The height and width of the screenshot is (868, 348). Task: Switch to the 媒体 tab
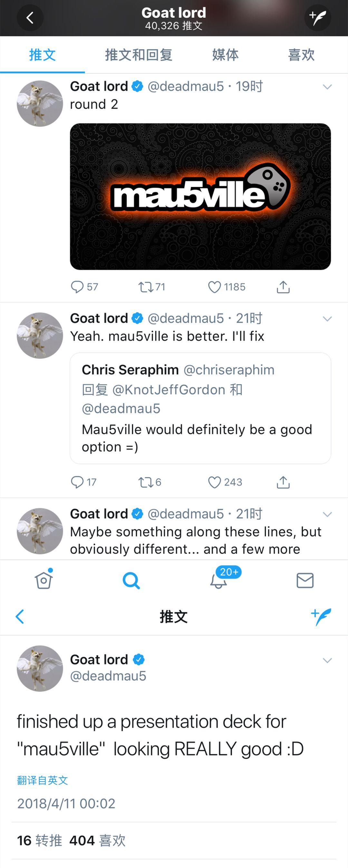[225, 55]
